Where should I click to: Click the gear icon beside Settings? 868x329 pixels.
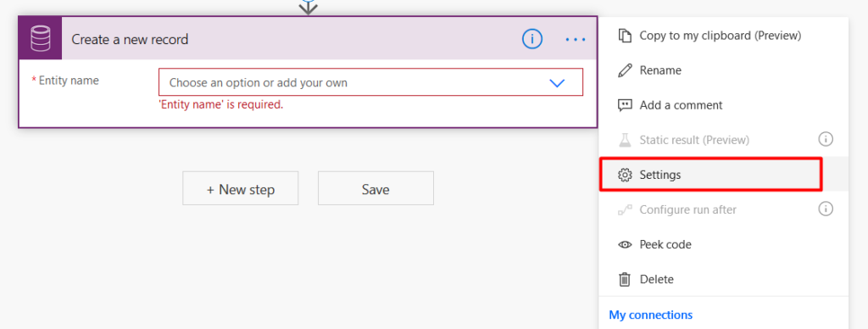[625, 175]
